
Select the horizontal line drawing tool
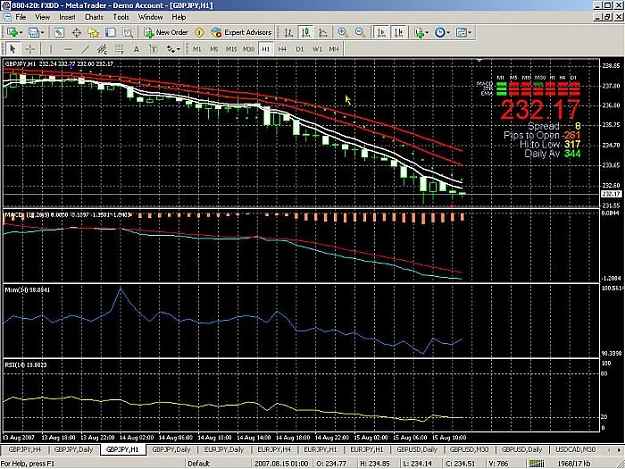(x=68, y=49)
